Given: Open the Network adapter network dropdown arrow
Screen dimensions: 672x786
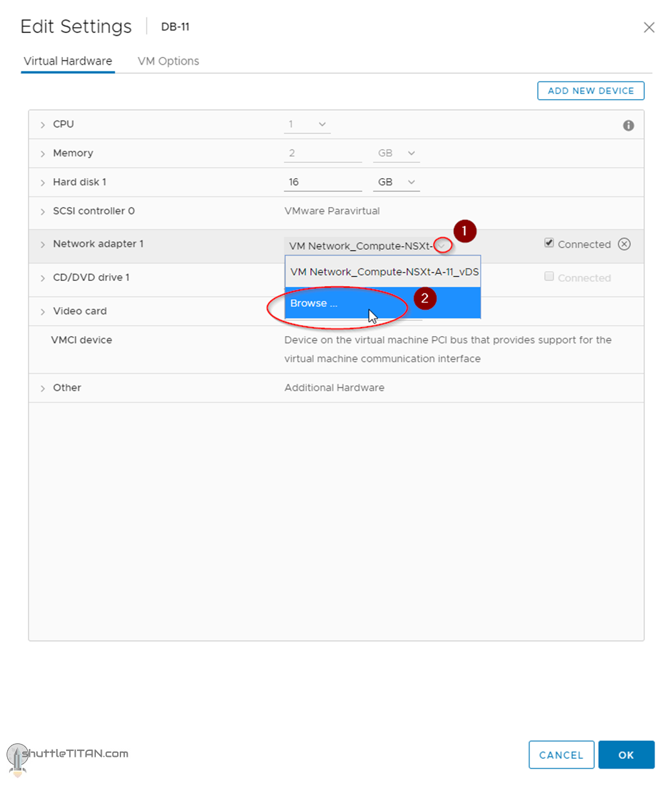Looking at the screenshot, I should tap(442, 245).
